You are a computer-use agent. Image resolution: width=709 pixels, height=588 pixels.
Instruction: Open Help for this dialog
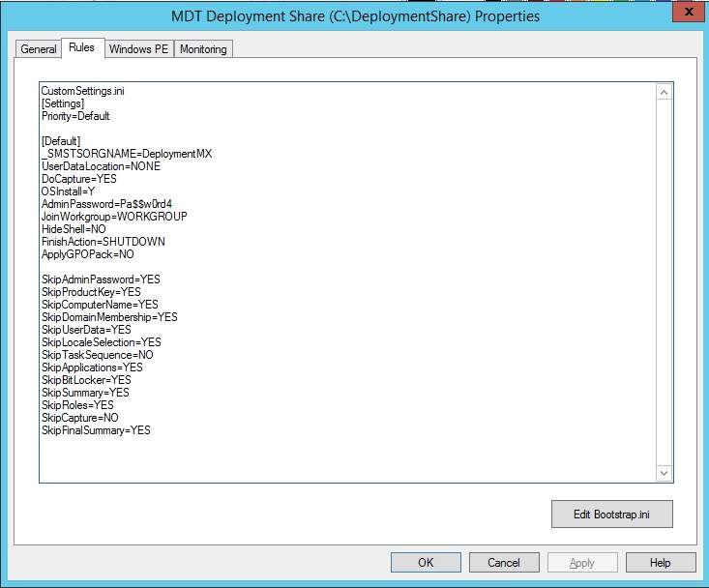point(660,562)
